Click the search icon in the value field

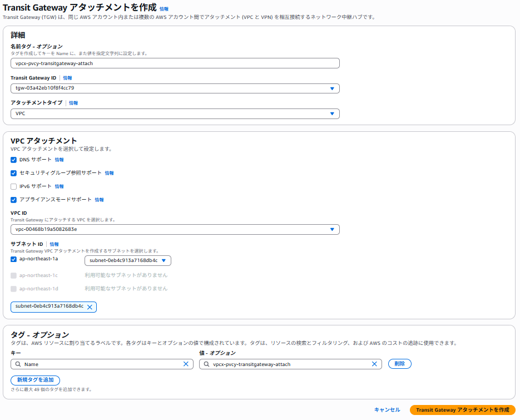(x=206, y=364)
